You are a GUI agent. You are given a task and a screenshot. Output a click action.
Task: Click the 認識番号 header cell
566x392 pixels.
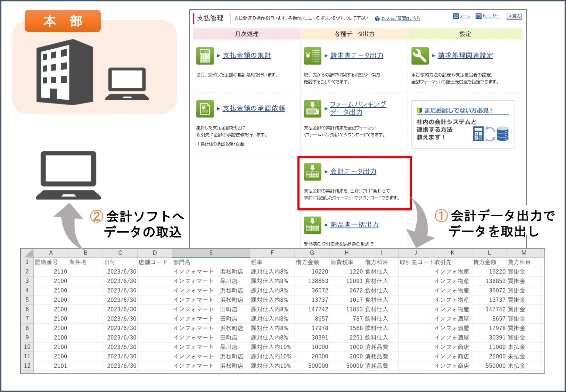coord(51,262)
